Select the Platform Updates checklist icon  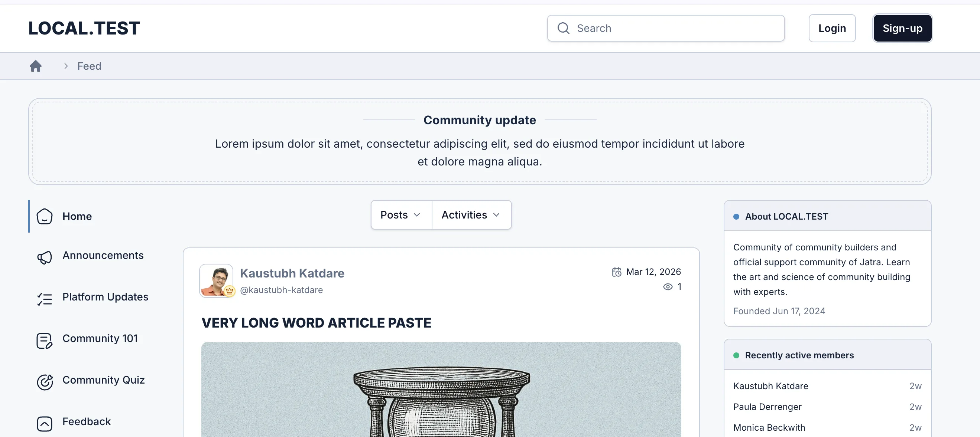(44, 299)
